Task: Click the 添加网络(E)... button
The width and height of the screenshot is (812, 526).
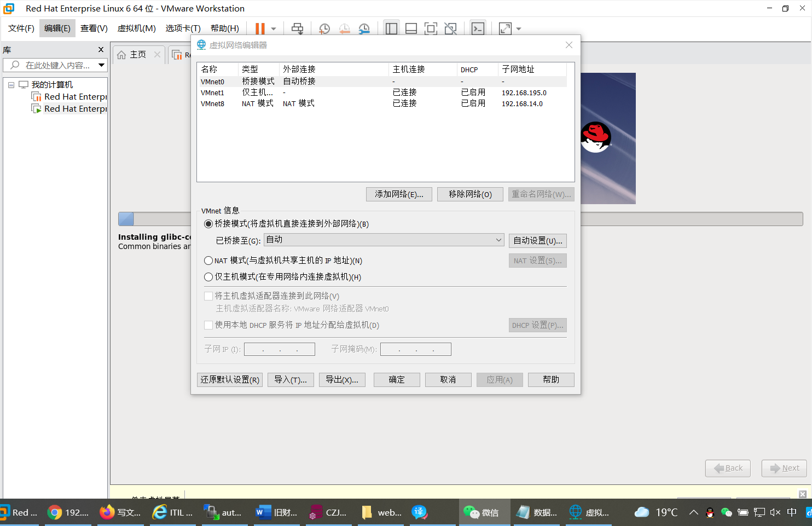Action: 399,194
